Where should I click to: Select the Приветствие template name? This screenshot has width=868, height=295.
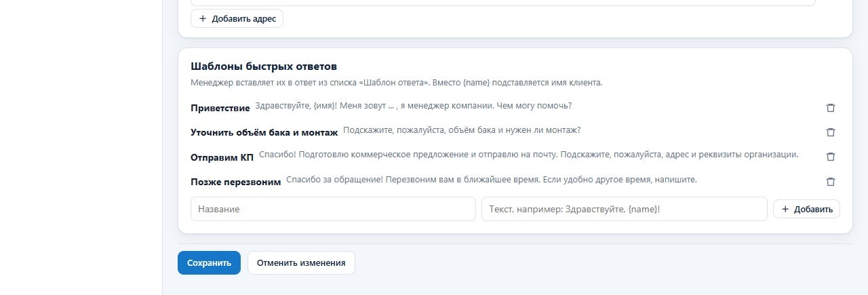coord(220,108)
